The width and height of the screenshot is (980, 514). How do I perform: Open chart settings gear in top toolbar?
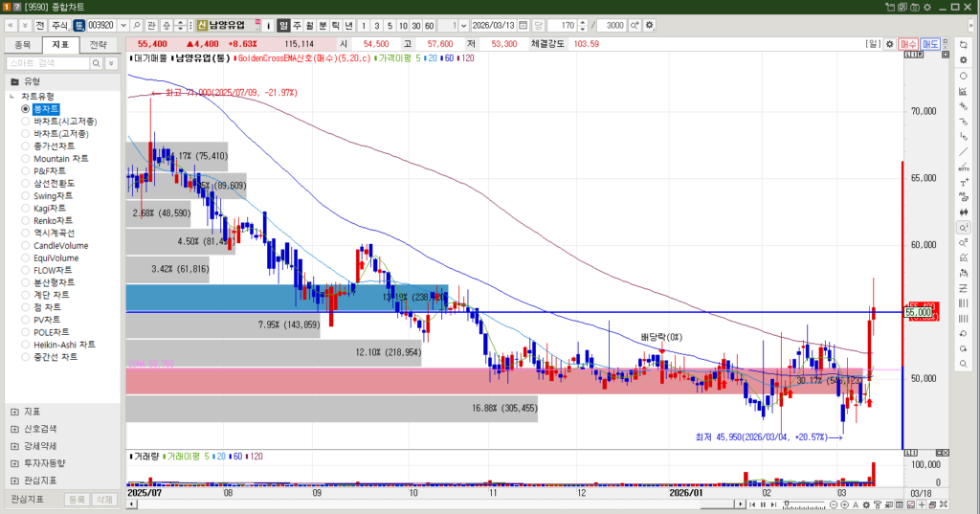[650, 25]
